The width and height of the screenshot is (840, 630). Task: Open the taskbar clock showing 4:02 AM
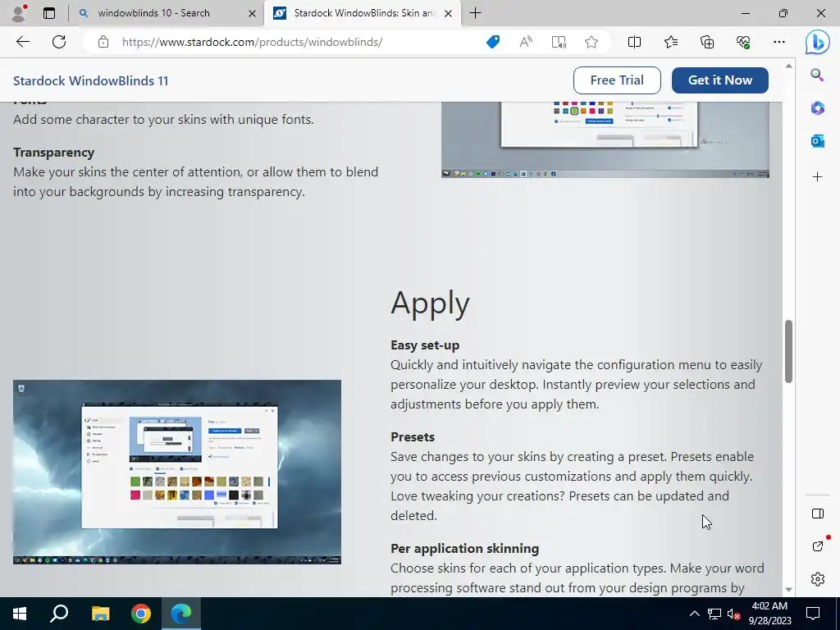(x=769, y=614)
